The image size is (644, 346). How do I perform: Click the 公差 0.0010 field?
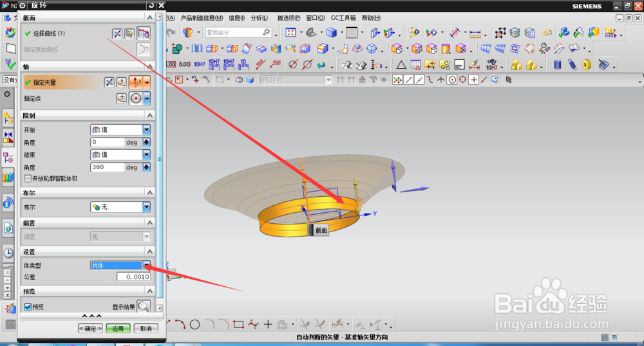(x=133, y=277)
